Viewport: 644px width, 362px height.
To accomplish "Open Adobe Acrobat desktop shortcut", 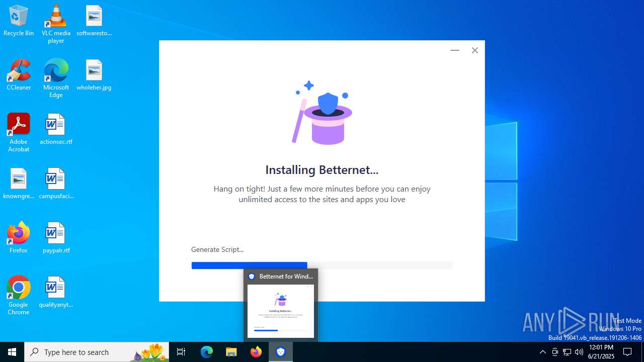I will click(19, 133).
